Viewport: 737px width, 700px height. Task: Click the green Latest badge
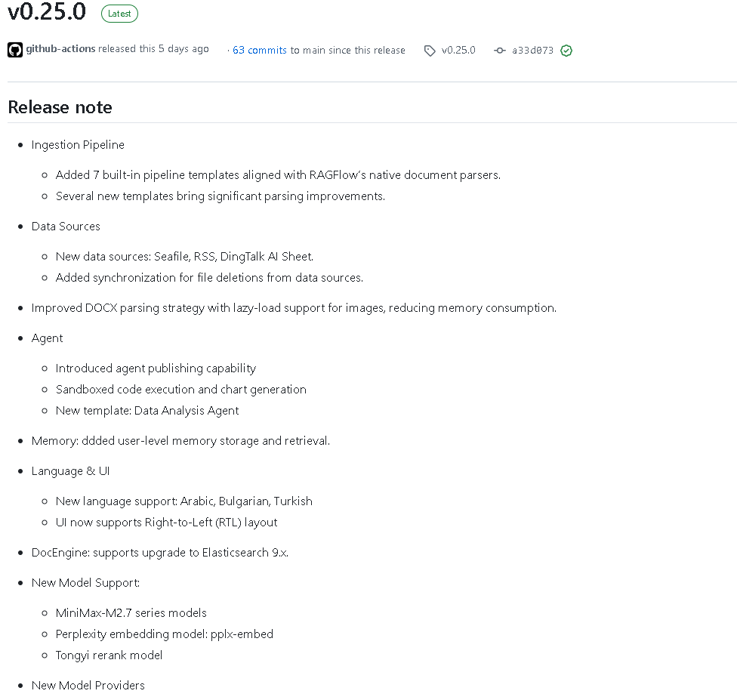coord(119,14)
